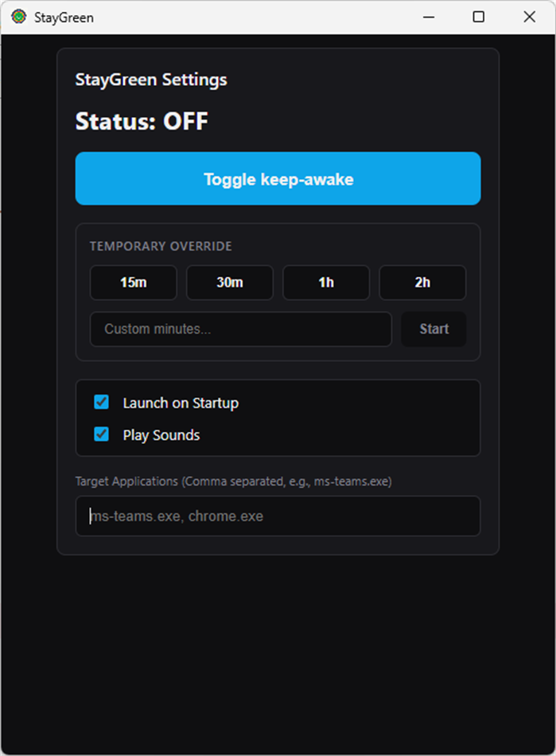Apply a 2h override
556x756 pixels.
point(422,283)
